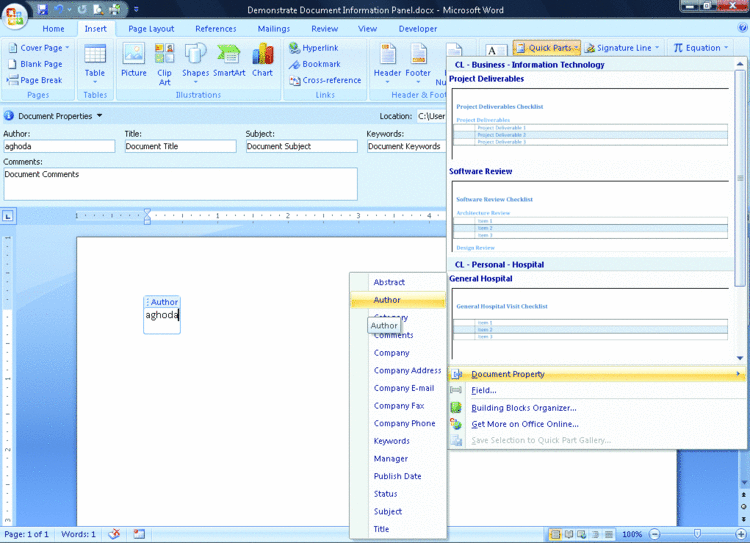Viewport: 750px width, 543px height.
Task: Insert a Picture from ribbon
Action: (133, 60)
